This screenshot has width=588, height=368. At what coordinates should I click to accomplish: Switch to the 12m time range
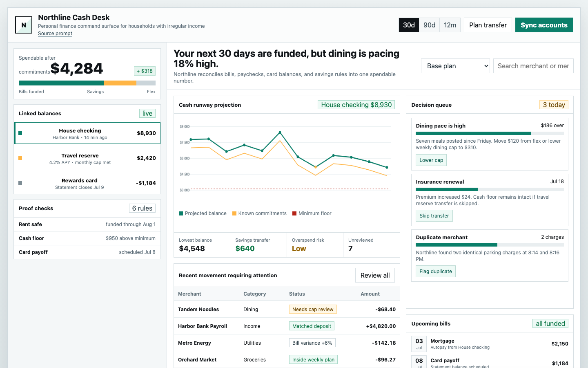pyautogui.click(x=450, y=25)
